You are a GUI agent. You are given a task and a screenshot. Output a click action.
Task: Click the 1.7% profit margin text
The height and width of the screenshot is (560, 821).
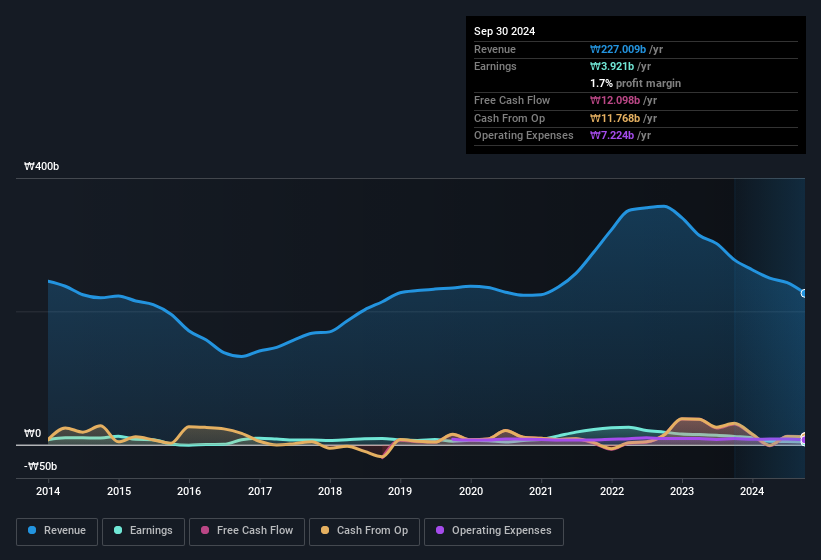click(635, 83)
